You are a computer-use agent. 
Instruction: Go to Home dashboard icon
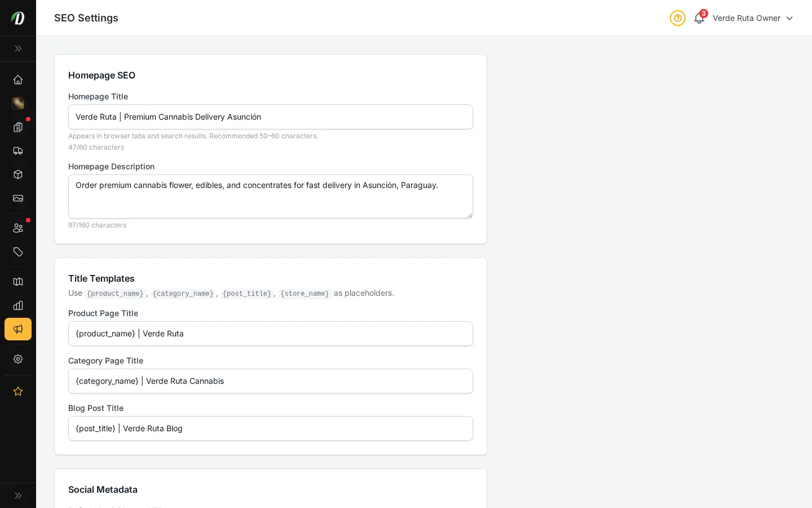click(18, 80)
